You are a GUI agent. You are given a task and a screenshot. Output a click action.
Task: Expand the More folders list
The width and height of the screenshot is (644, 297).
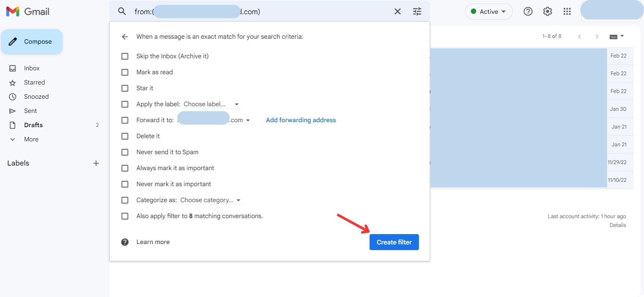[x=31, y=139]
